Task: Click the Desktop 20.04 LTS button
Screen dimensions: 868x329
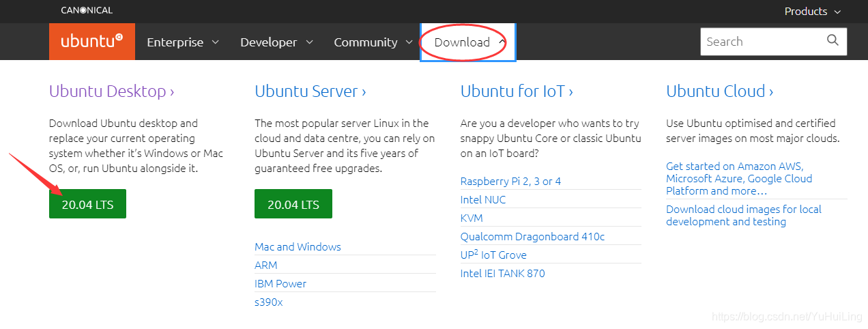Action: tap(87, 204)
